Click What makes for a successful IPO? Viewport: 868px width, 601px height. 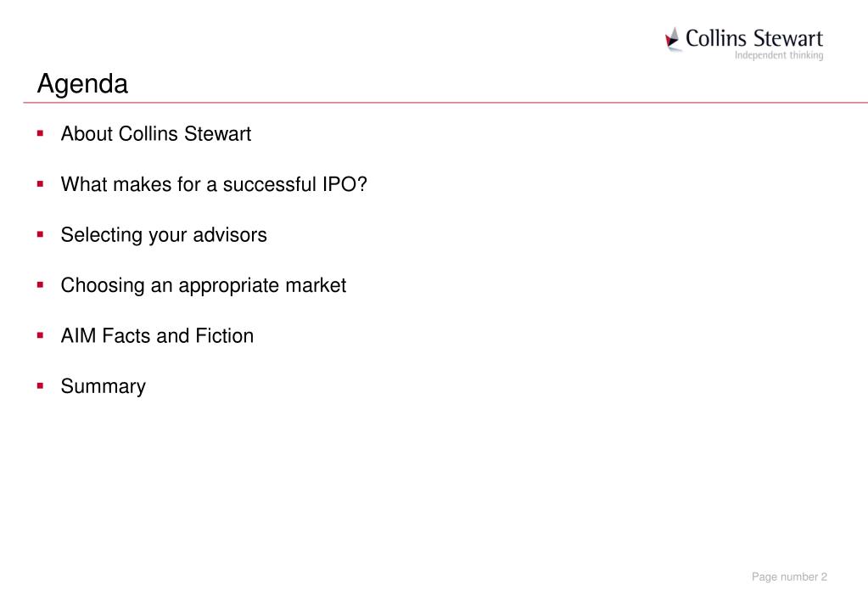click(214, 184)
